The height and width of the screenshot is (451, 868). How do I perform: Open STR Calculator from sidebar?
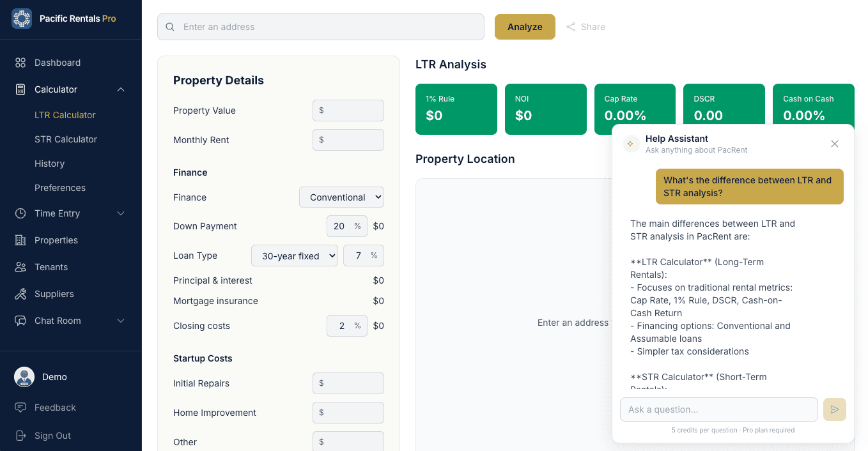tap(66, 139)
